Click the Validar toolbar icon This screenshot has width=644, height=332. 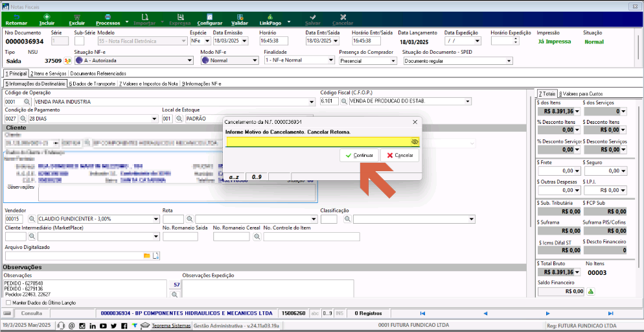coord(240,17)
